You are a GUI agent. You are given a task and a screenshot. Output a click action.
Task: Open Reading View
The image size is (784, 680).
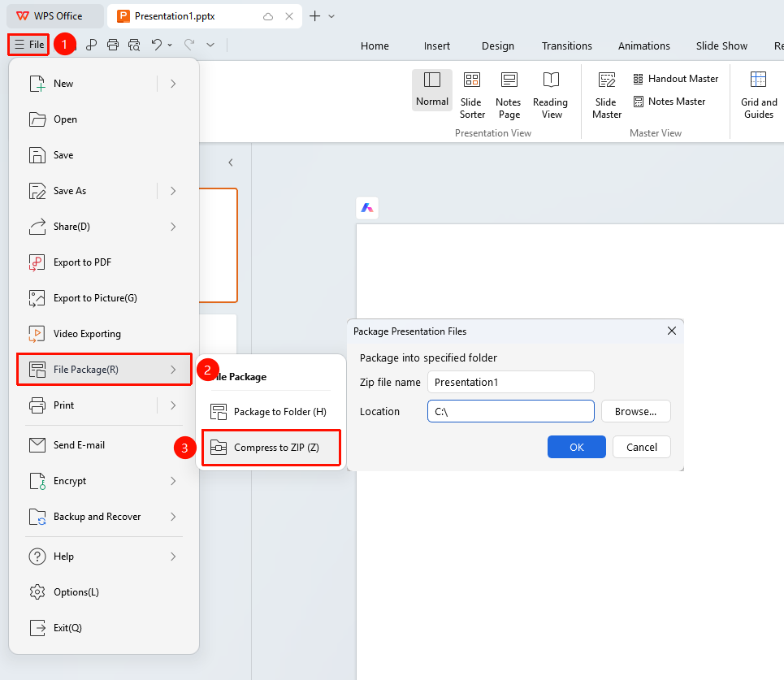coord(551,96)
